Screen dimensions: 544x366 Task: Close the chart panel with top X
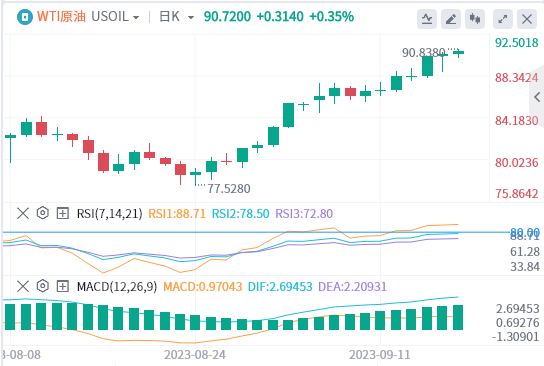pos(527,19)
